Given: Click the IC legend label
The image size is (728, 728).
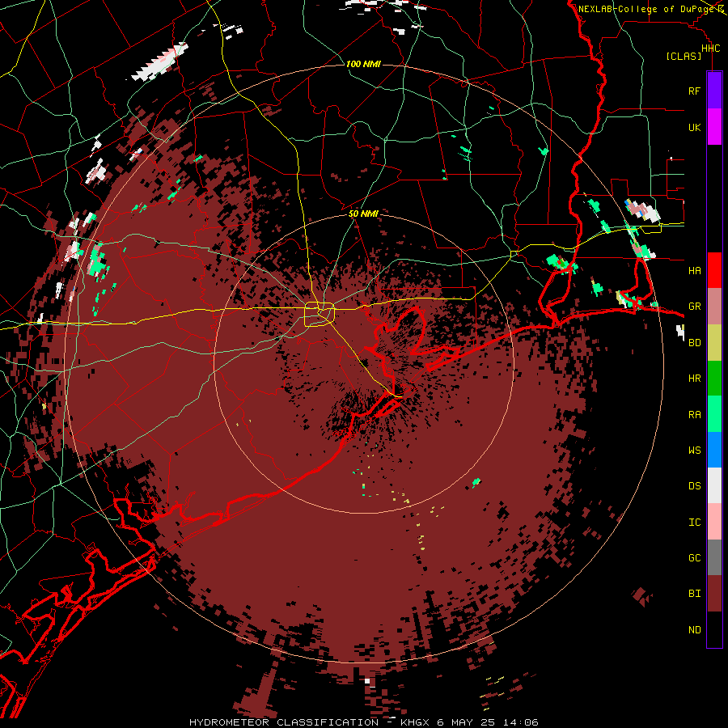Looking at the screenshot, I should pyautogui.click(x=694, y=522).
